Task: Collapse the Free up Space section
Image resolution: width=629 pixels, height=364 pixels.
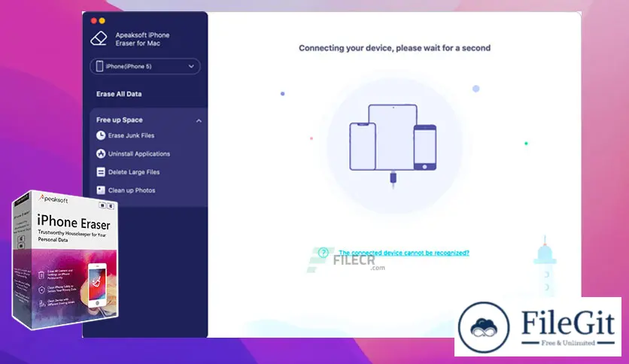Action: click(199, 120)
